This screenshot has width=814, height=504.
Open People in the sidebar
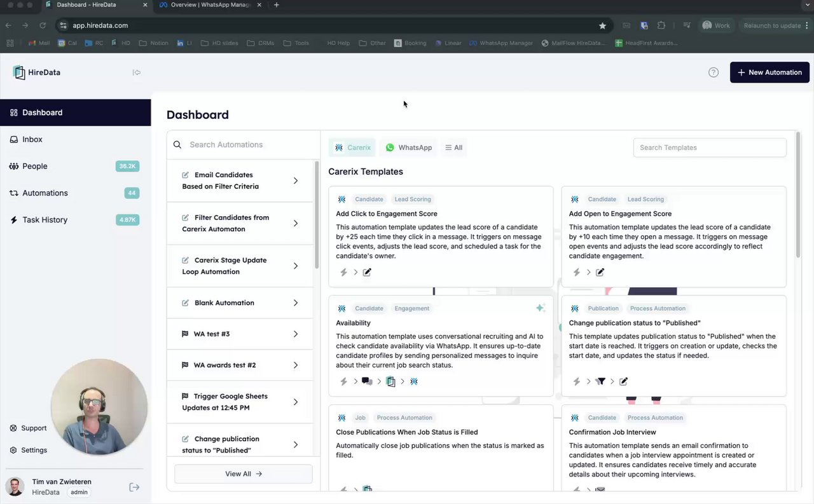tap(75, 166)
